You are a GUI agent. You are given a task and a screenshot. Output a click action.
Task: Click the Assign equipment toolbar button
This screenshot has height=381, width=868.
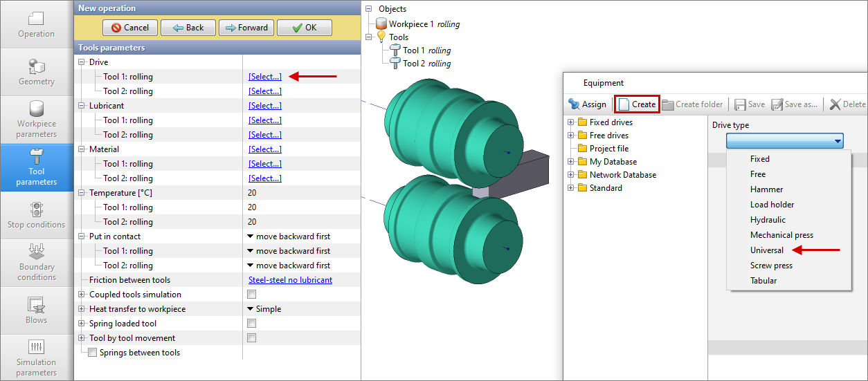pos(587,104)
